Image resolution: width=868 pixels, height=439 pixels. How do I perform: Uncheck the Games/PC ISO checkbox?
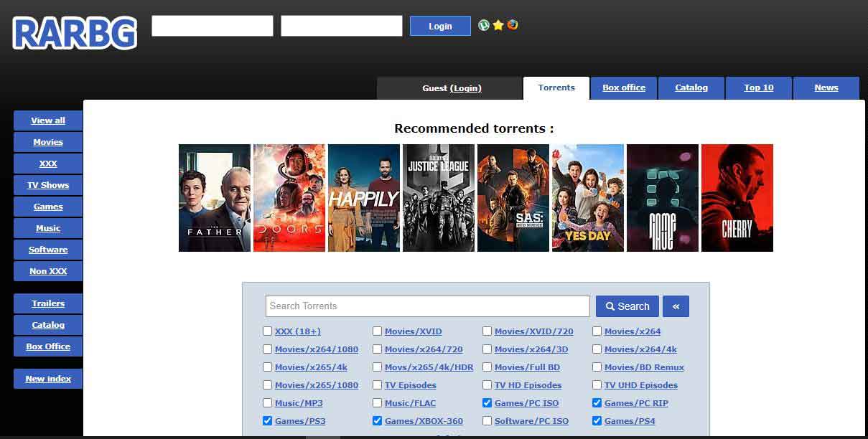click(487, 403)
